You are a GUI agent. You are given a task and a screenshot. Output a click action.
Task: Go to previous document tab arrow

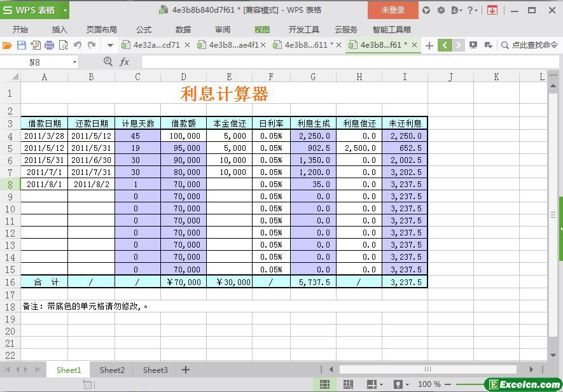click(x=445, y=45)
